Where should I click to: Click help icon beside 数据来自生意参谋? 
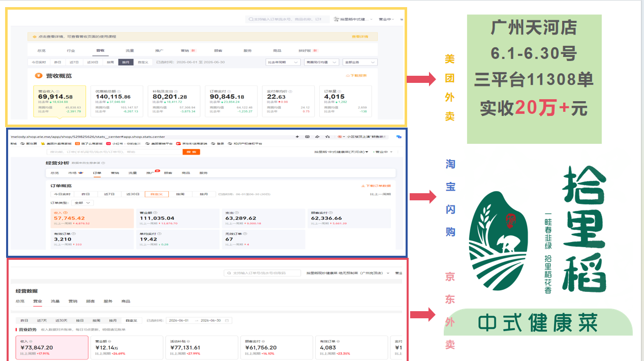103,163
